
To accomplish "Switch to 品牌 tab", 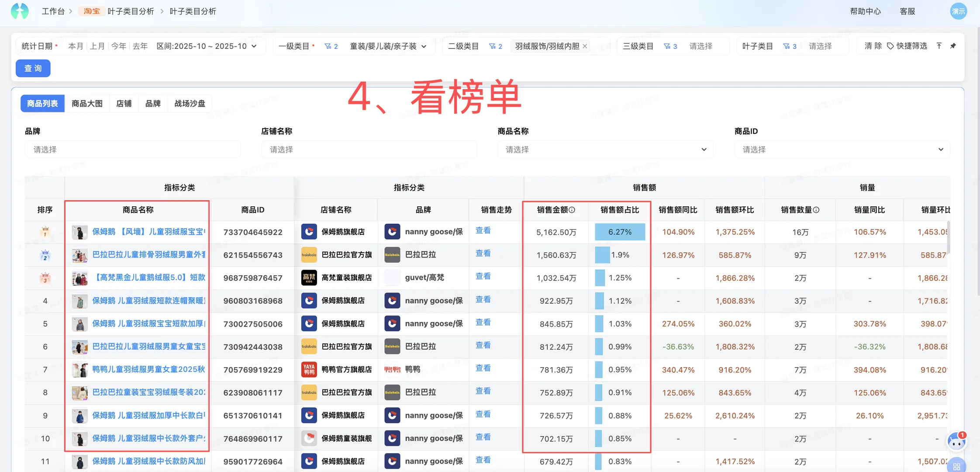I will pos(153,104).
